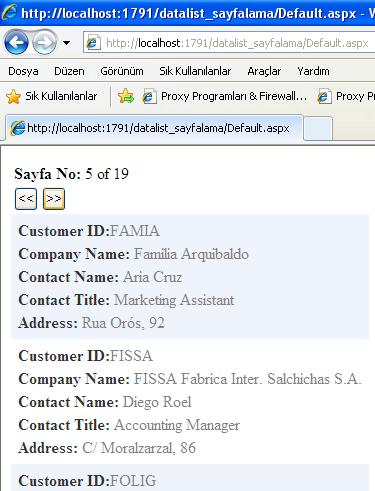Open the Yardım menu
Screen dimensions: 375x491
[x=313, y=71]
